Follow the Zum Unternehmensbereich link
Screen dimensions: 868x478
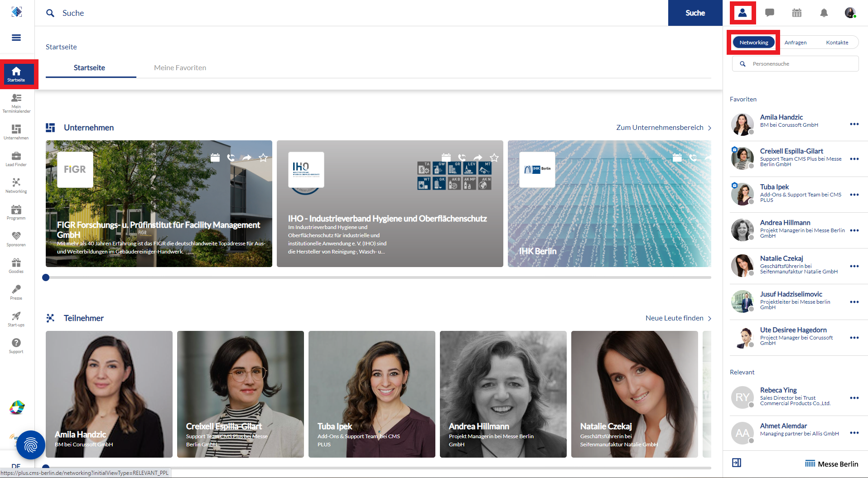coord(664,128)
